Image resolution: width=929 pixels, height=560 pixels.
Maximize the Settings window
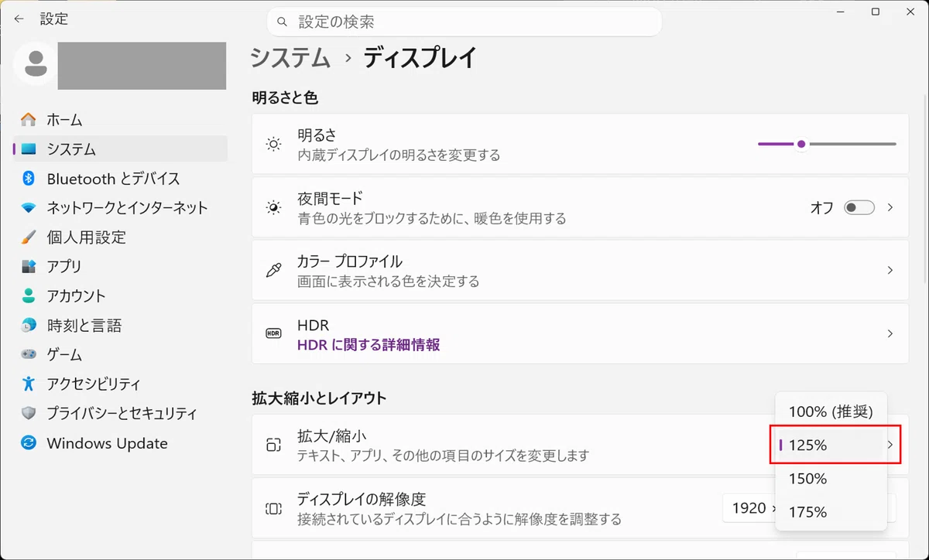click(876, 12)
